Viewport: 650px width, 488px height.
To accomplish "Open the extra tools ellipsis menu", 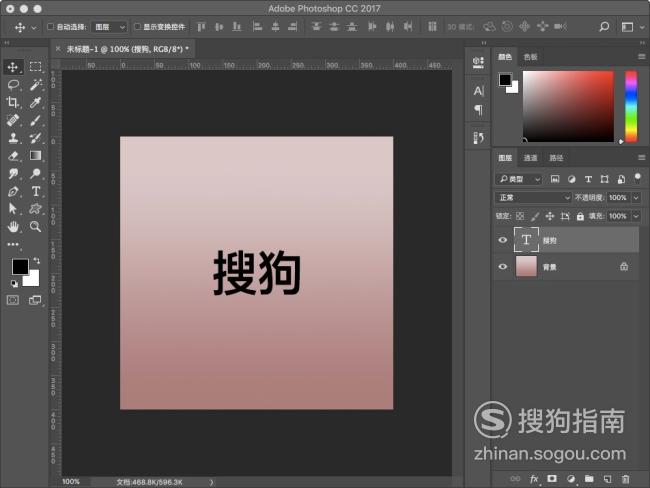I will coord(13,244).
